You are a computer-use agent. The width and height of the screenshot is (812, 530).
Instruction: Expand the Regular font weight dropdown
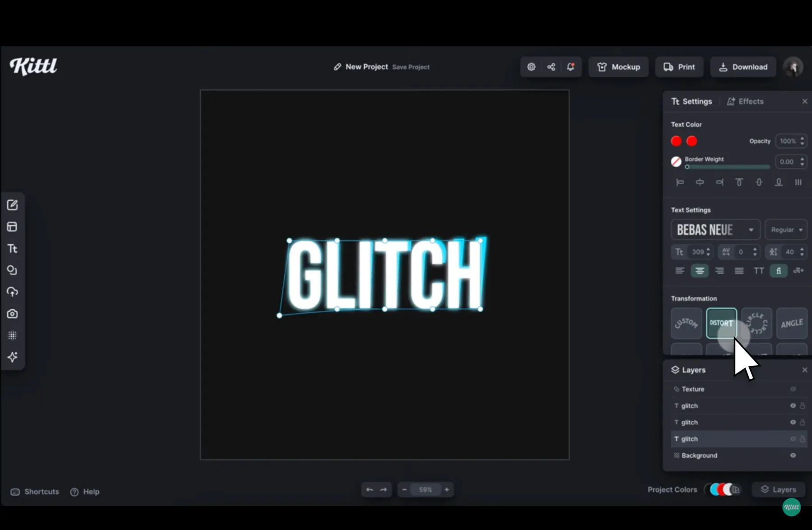786,230
